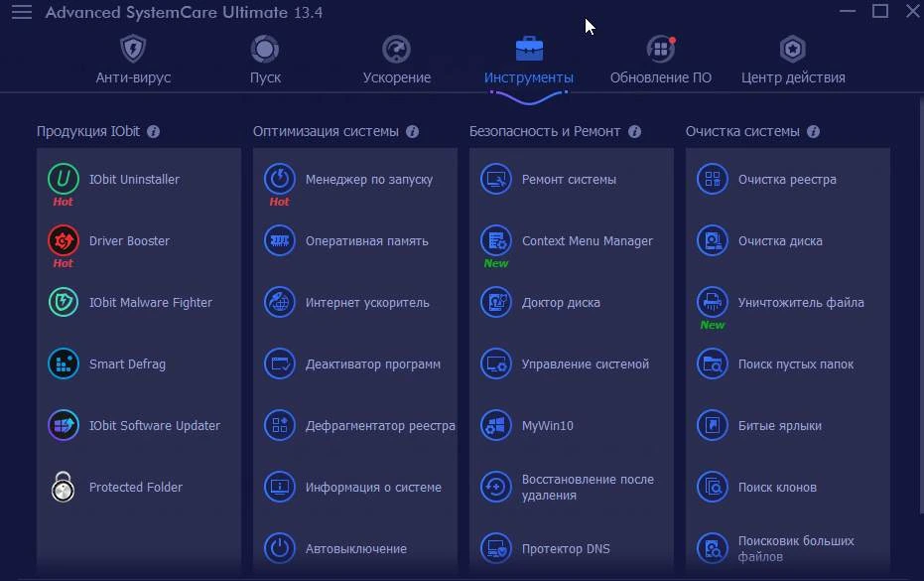Image resolution: width=924 pixels, height=581 pixels.
Task: Click the vertical scrollbar on the right
Action: point(920,307)
